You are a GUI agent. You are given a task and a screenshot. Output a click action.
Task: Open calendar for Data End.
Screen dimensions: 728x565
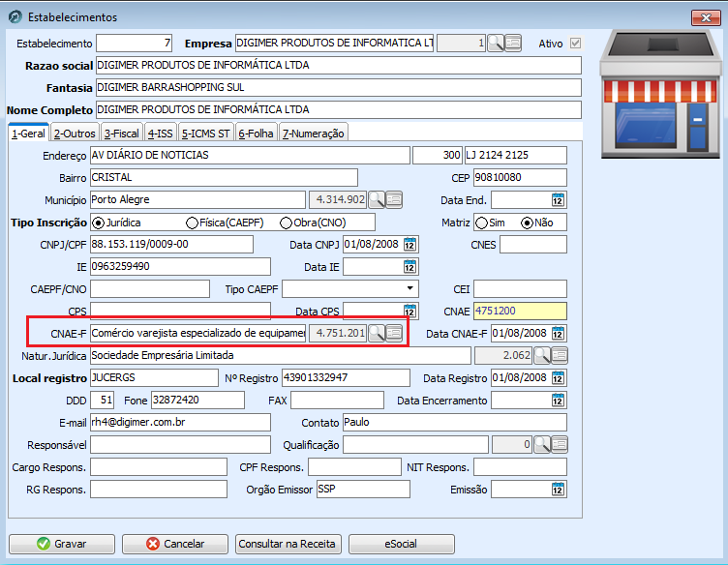[558, 200]
